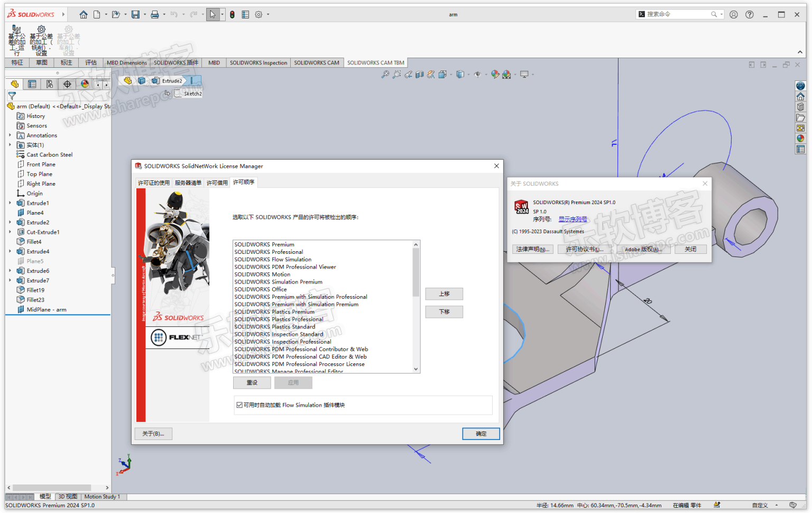
Task: Click the feature tree filter funnel icon
Action: point(12,96)
